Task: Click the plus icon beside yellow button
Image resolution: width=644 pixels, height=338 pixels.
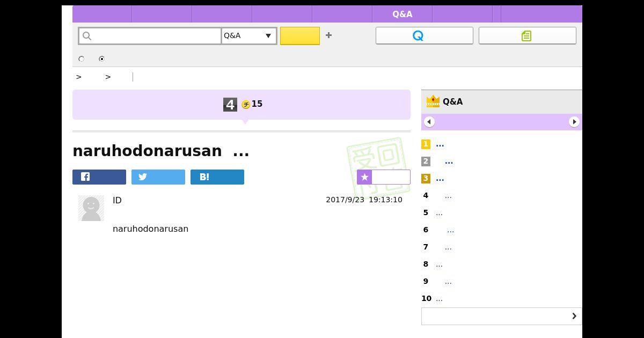Action: pos(328,35)
